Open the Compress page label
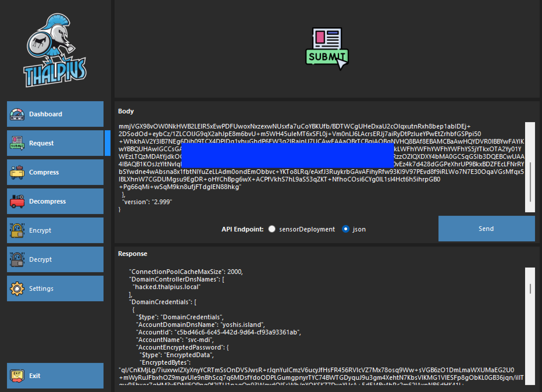The image size is (542, 392). point(44,172)
